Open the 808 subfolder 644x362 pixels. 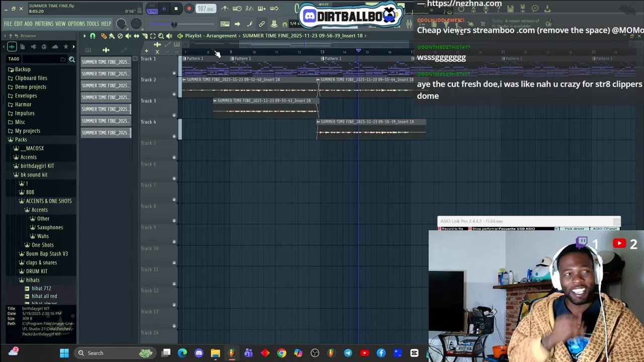pos(30,192)
